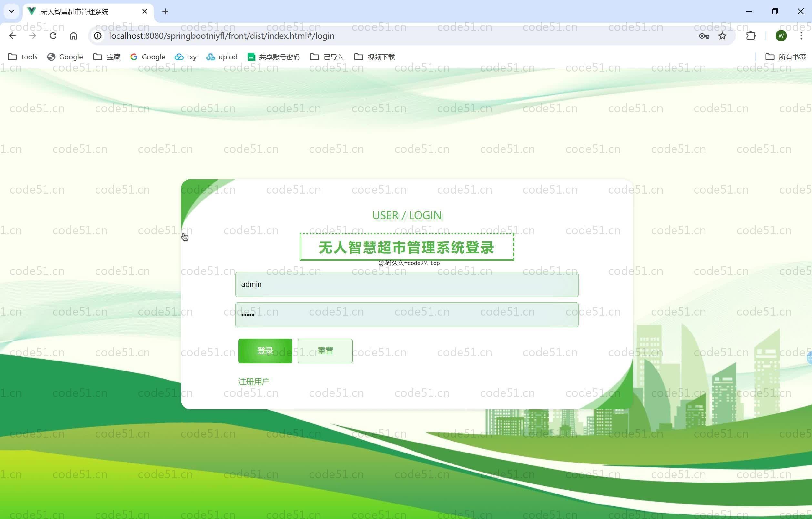Click the 重置 reset button
This screenshot has height=519, width=812.
pos(325,351)
